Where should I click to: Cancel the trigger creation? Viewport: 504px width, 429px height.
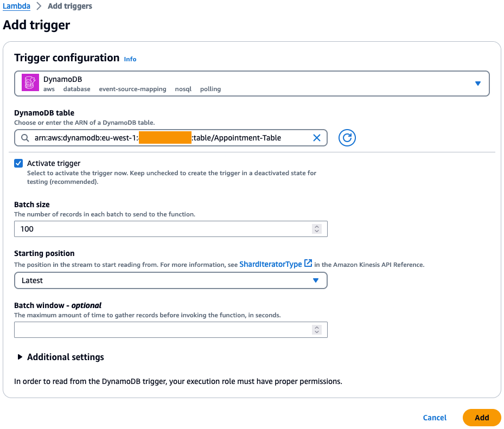click(434, 418)
